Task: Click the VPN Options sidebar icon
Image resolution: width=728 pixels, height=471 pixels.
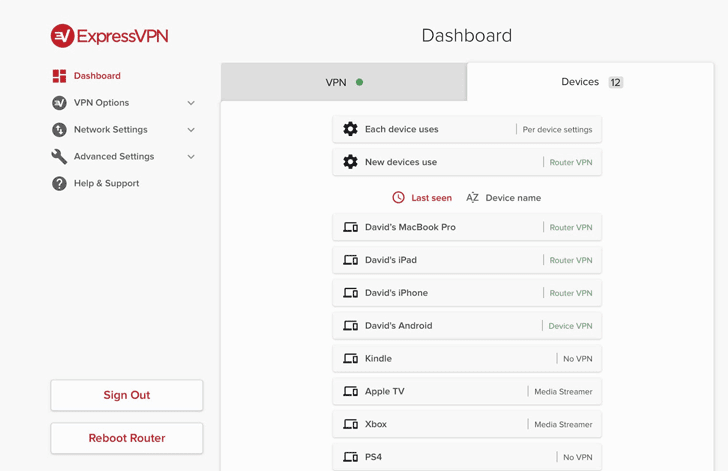Action: pos(59,103)
